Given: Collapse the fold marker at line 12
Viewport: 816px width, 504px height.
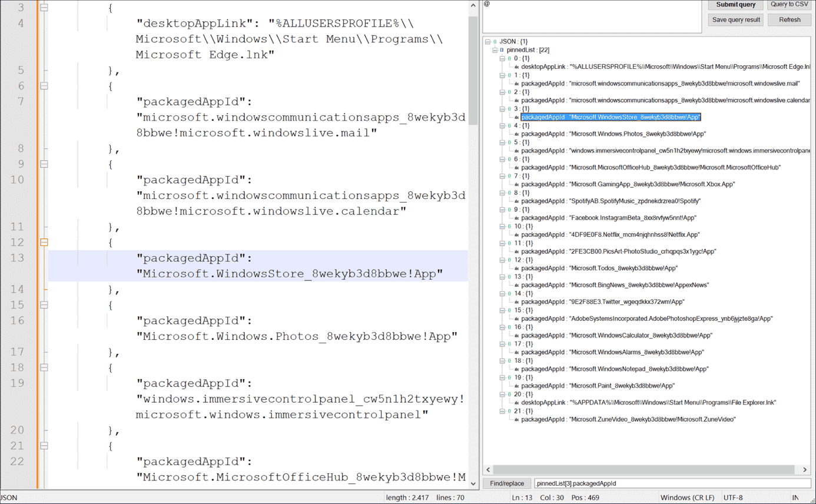Looking at the screenshot, I should [x=44, y=242].
